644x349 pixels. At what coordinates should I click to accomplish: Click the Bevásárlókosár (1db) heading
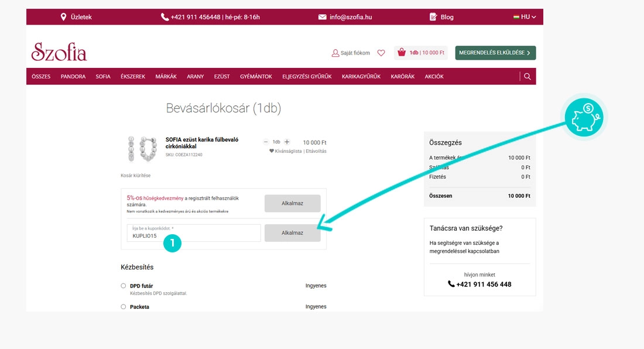[x=224, y=108]
